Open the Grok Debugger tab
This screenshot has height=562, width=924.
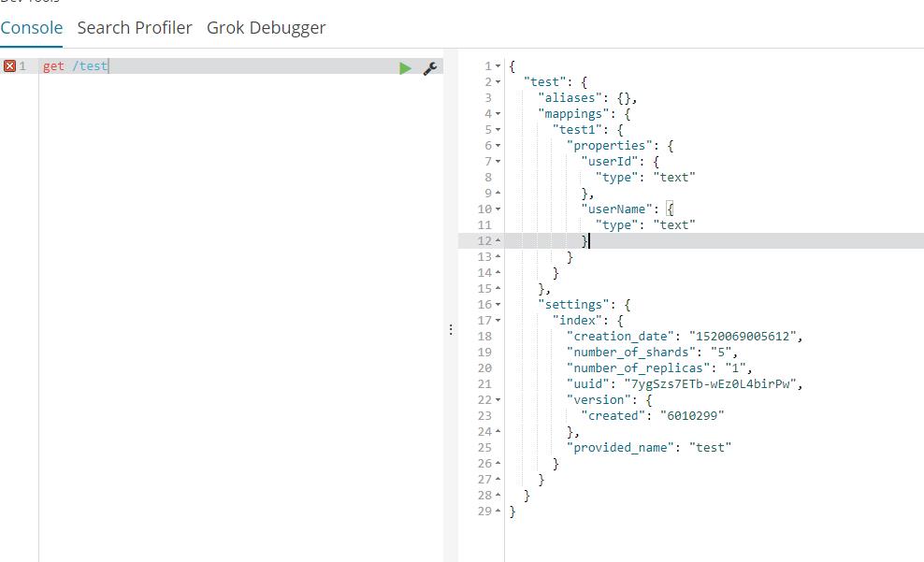pos(266,28)
